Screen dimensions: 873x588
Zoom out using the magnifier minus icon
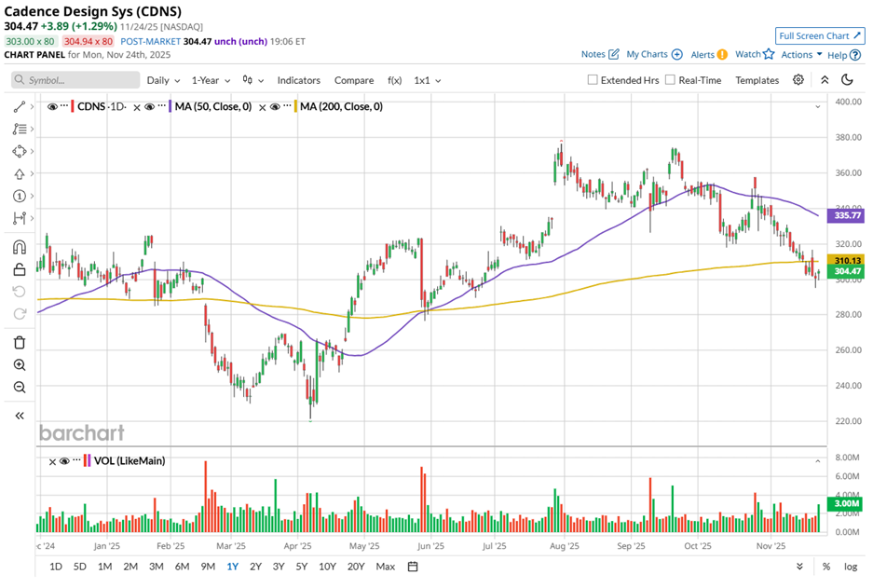tap(20, 388)
